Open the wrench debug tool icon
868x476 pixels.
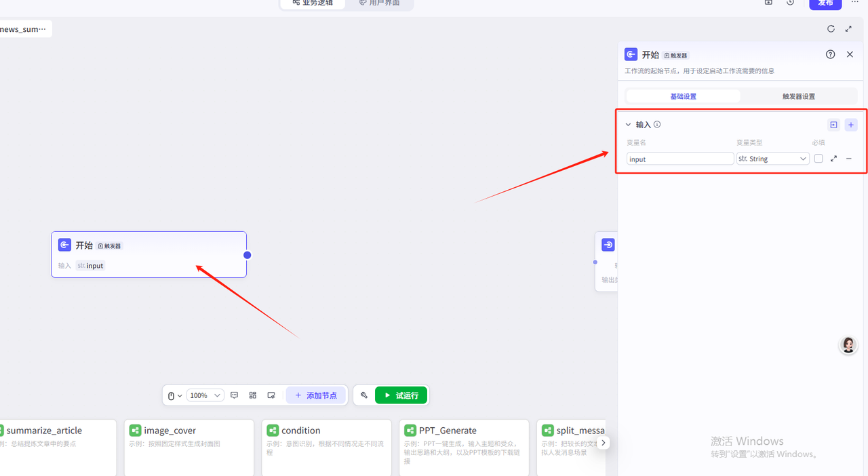[x=364, y=395]
